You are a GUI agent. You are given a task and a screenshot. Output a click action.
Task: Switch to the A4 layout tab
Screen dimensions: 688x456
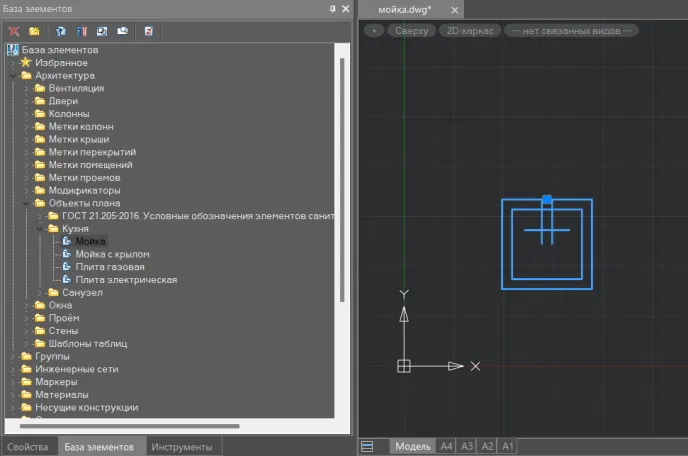(446, 446)
